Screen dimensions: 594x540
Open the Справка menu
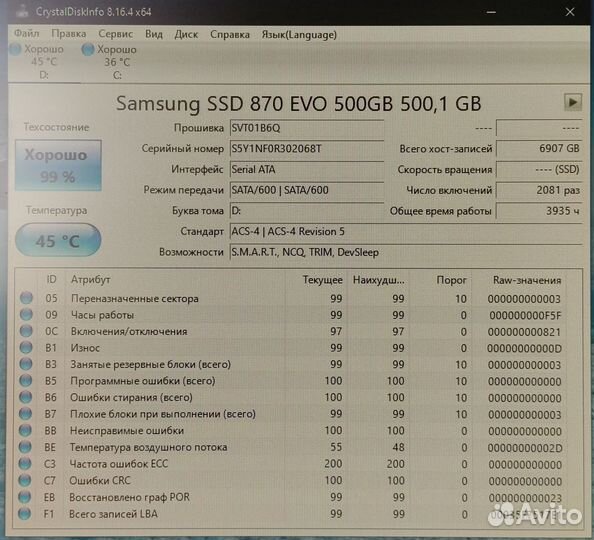point(230,34)
